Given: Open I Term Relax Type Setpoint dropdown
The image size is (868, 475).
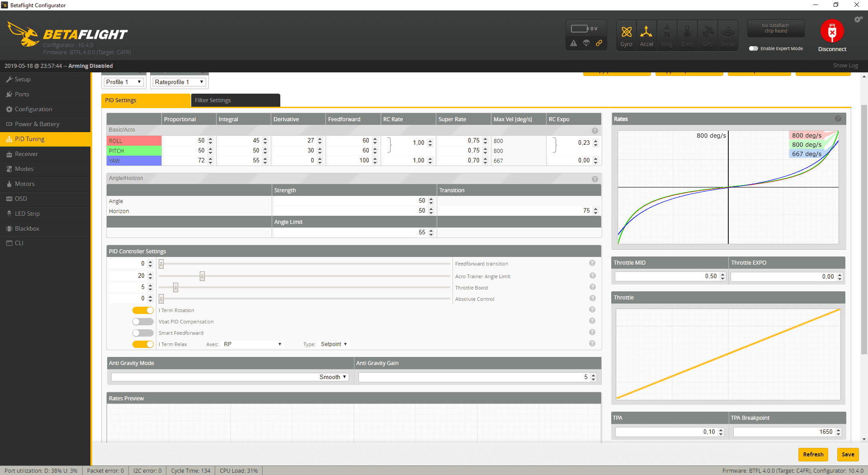Looking at the screenshot, I should [334, 344].
